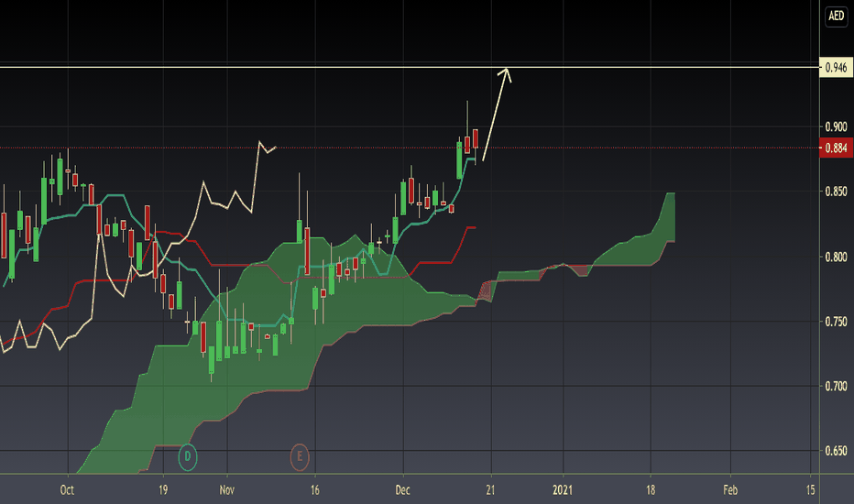This screenshot has width=854, height=504.
Task: Click the 21 date label on time axis
Action: [x=491, y=490]
